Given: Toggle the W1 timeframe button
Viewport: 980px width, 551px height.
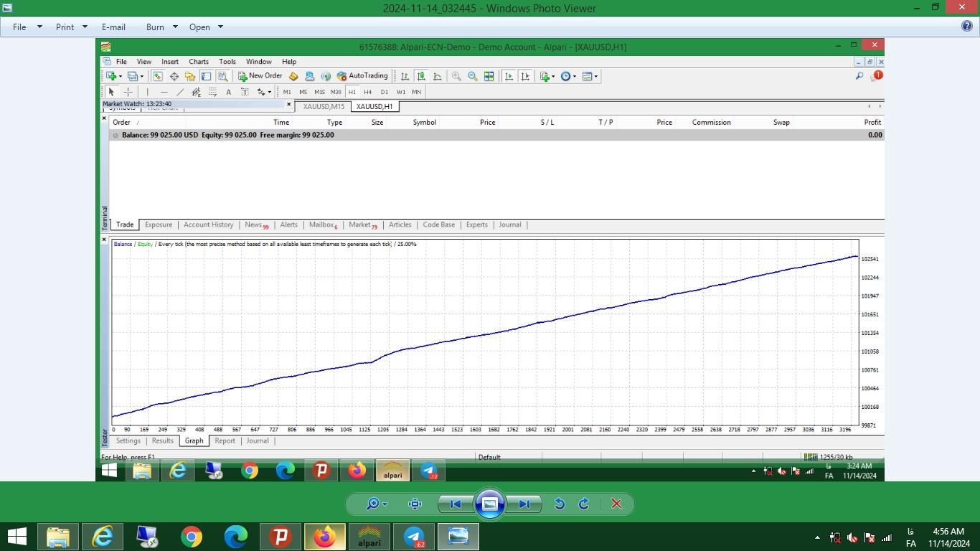Looking at the screenshot, I should coord(401,92).
